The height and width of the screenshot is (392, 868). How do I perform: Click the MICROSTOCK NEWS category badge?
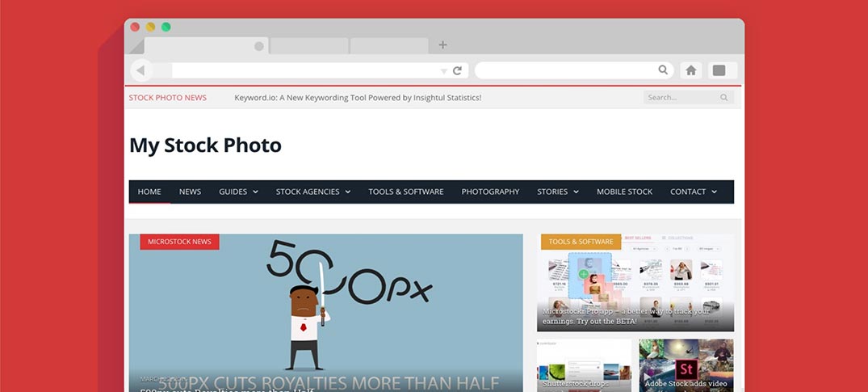tap(179, 242)
